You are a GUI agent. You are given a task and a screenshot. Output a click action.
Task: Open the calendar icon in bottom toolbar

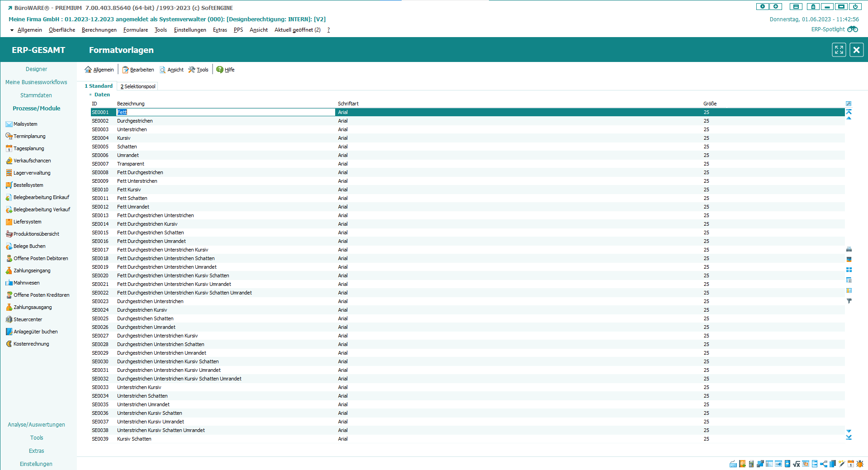(x=851, y=464)
